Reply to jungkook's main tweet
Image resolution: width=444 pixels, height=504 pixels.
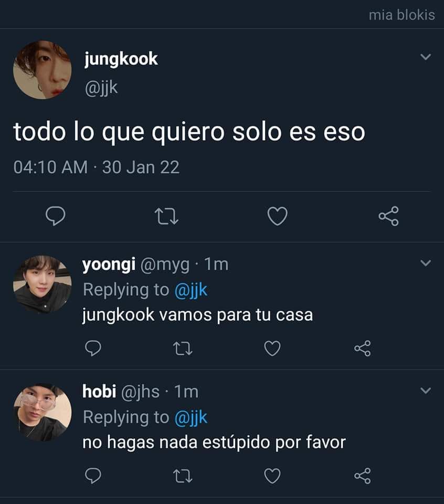click(x=55, y=216)
